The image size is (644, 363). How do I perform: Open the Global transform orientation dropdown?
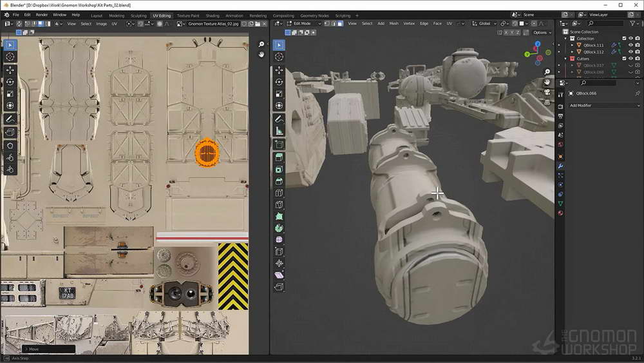coord(485,23)
